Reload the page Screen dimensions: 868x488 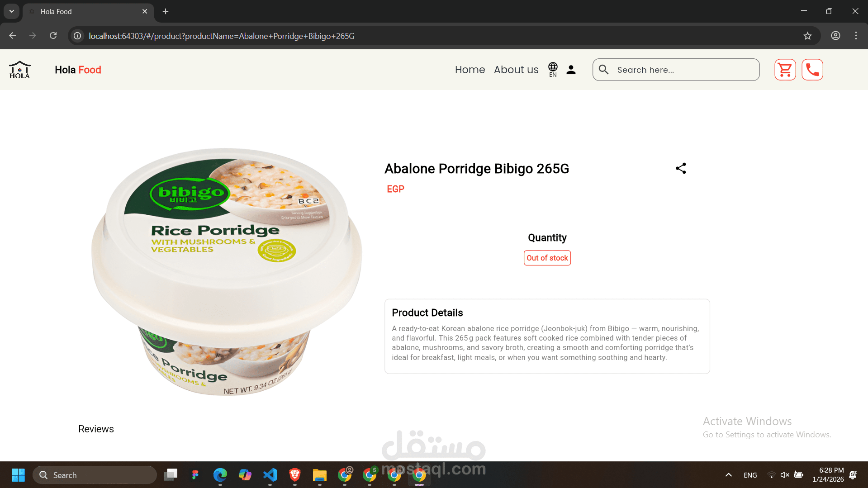(x=53, y=36)
